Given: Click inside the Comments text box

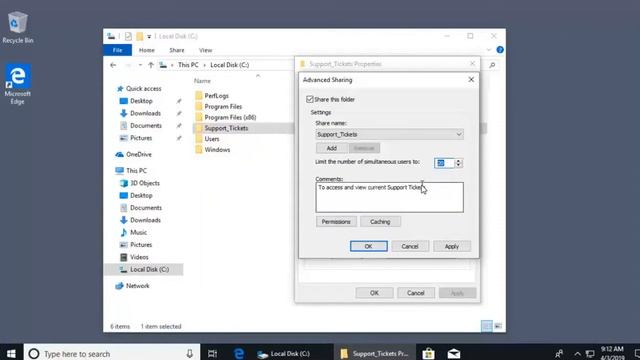Looking at the screenshot, I should [x=389, y=198].
